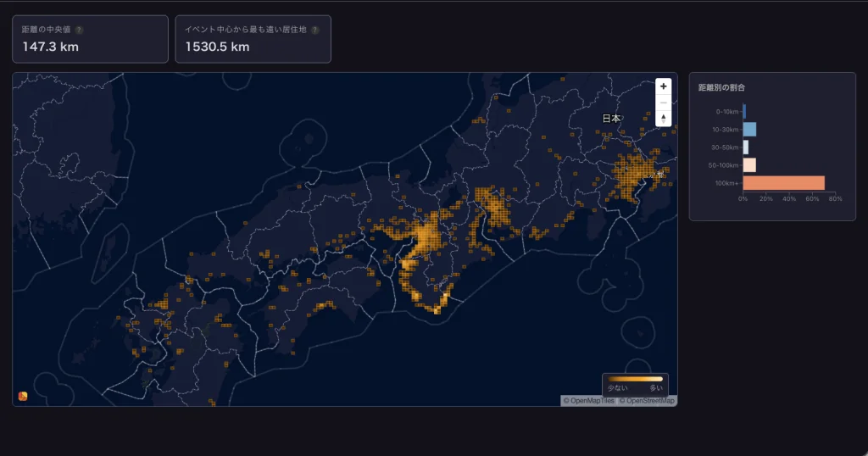Open help tooltip for 距離の中央値
The image size is (868, 456).
pos(79,30)
